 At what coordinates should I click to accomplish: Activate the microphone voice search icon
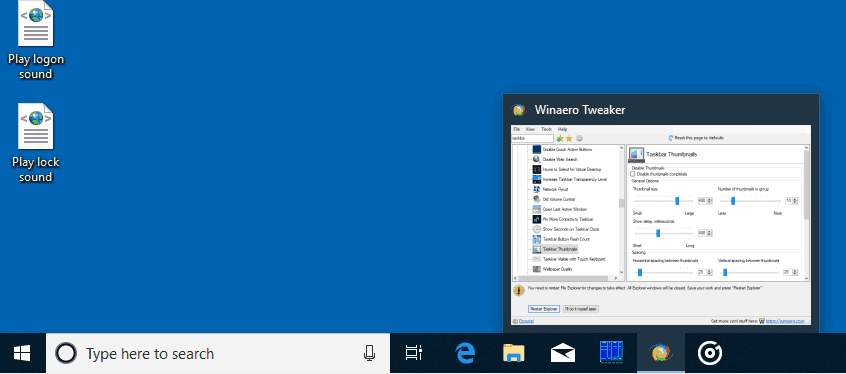[370, 353]
